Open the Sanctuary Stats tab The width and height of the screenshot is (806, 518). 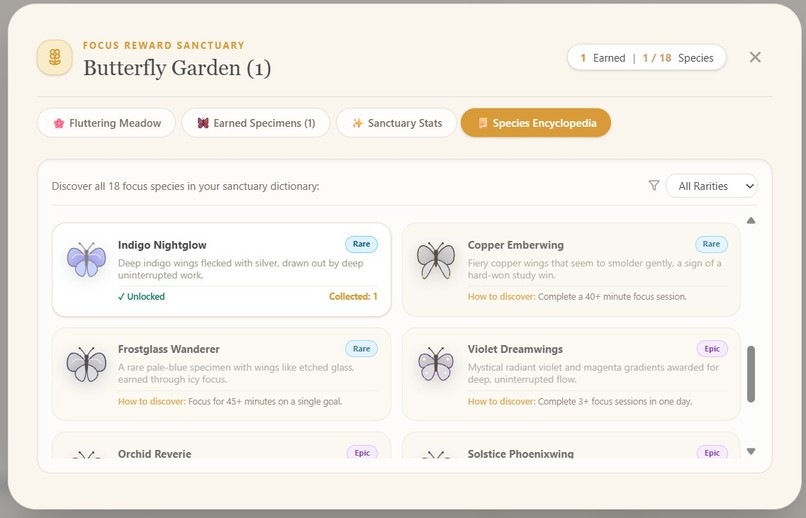(396, 123)
